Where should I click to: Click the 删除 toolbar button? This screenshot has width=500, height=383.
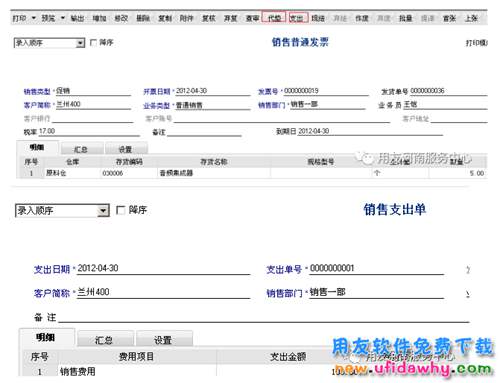click(x=143, y=18)
